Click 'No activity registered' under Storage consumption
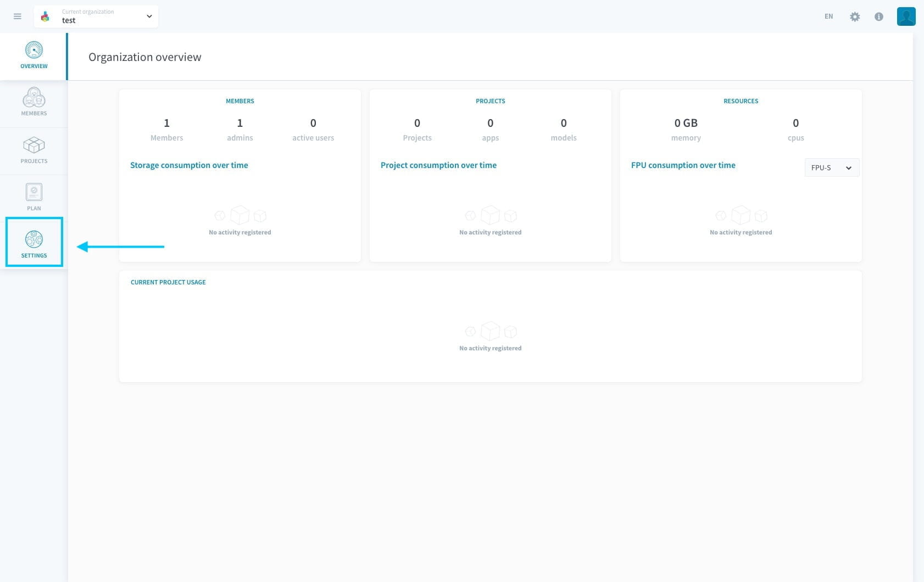Screen dimensions: 924x582 coord(240,233)
